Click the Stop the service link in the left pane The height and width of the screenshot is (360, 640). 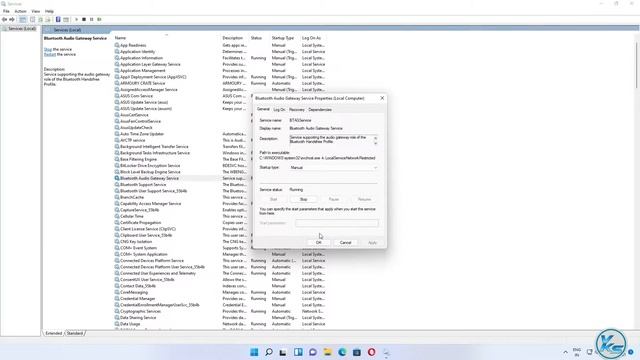(x=48, y=49)
